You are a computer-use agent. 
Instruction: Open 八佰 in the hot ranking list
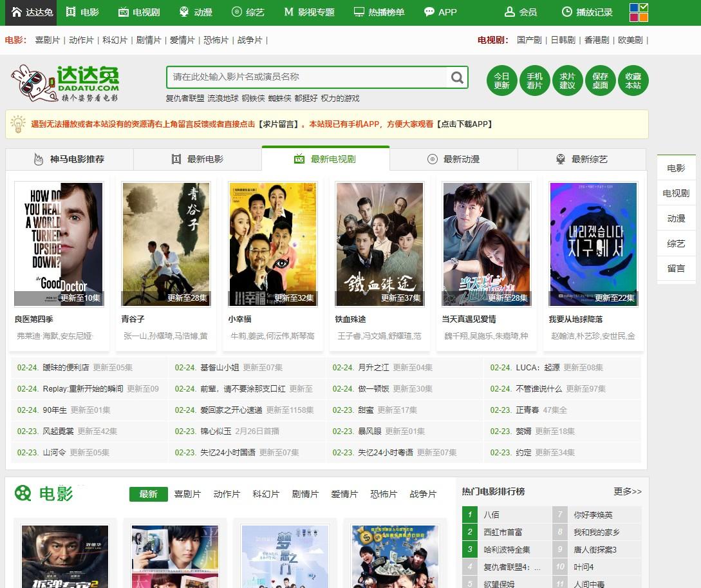coord(491,515)
